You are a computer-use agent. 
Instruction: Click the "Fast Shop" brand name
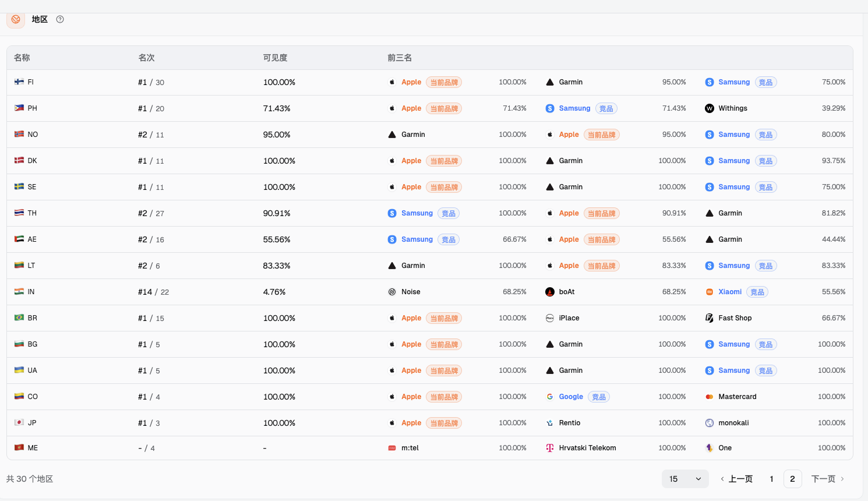(735, 318)
